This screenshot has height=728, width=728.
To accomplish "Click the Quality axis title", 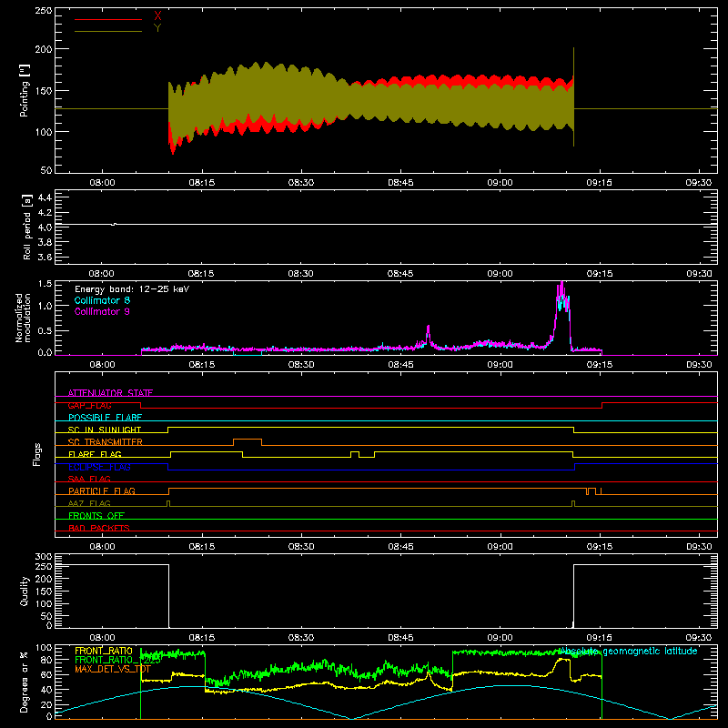I will point(25,591).
